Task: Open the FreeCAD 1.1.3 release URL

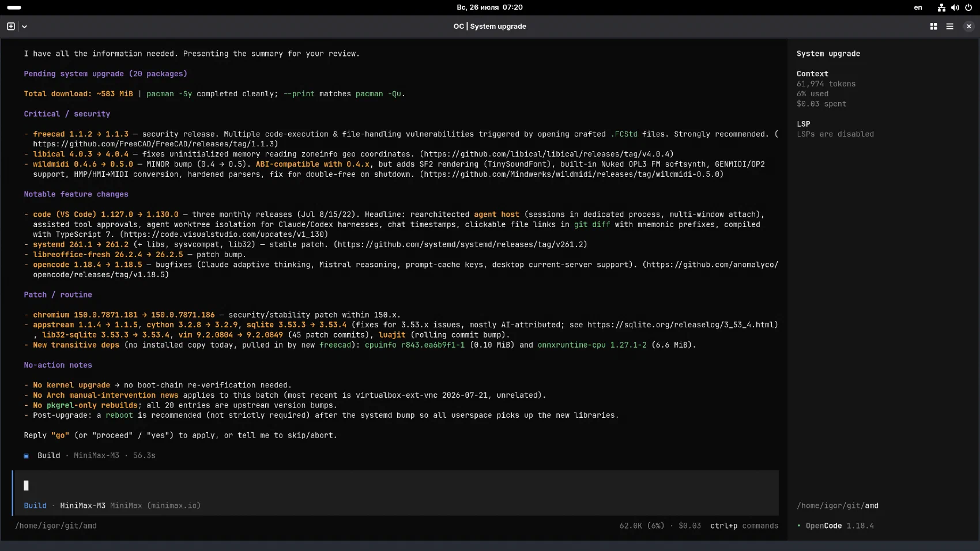Action: [x=156, y=144]
